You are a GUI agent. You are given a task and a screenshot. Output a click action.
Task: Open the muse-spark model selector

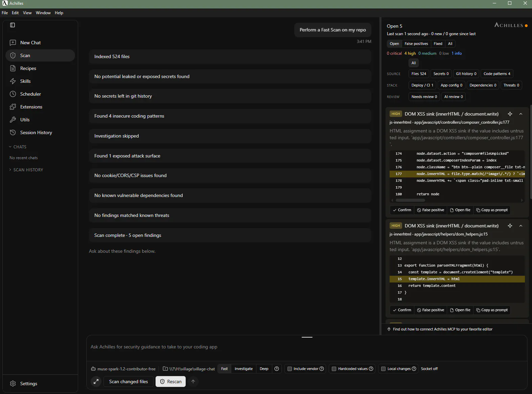coord(123,369)
